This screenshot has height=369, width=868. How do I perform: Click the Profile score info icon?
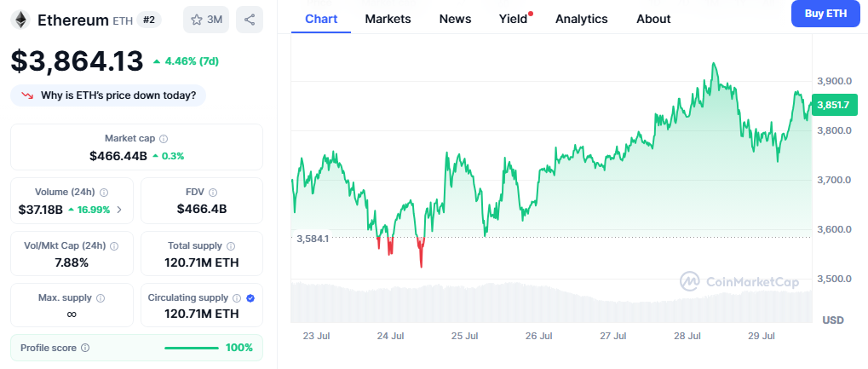tap(85, 348)
